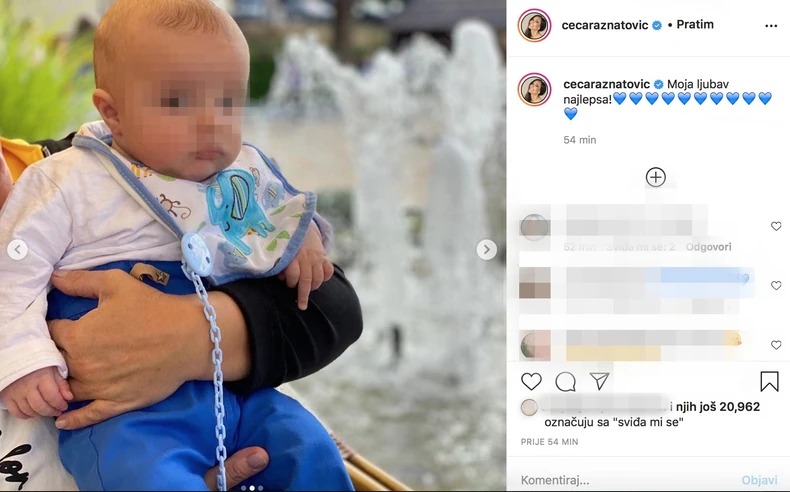
Task: Click cecaraznatovic username in header
Action: [x=605, y=25]
